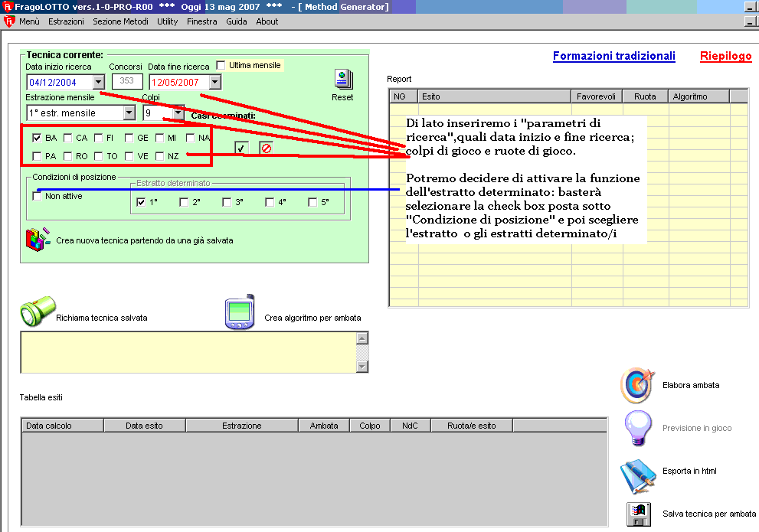Click the red cancel circle icon
759x532 pixels.
266,148
